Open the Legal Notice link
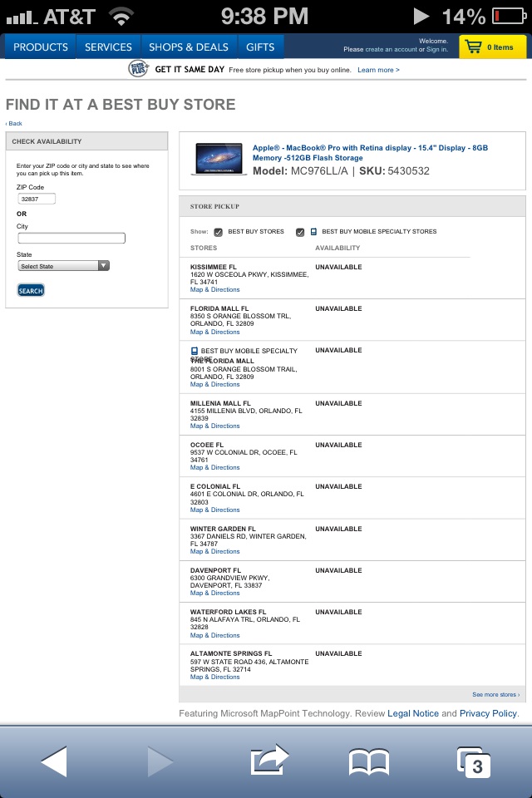 (x=413, y=713)
